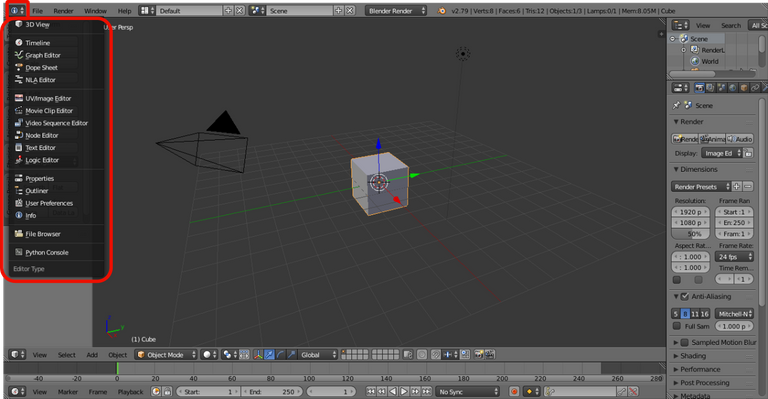This screenshot has width=768, height=399.
Task: Click the record auto-keyframe button
Action: point(514,392)
